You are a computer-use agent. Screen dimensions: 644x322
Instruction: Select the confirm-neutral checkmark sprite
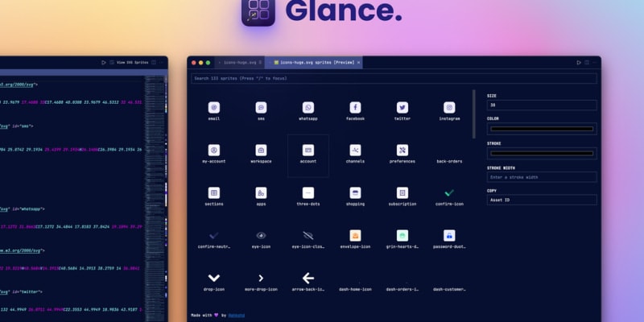pos(213,236)
